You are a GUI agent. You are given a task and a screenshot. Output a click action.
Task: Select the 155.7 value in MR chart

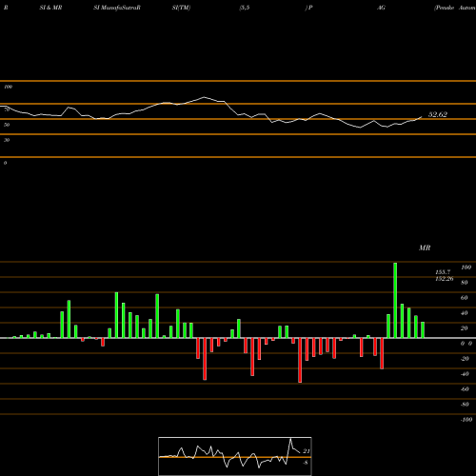coord(443,272)
